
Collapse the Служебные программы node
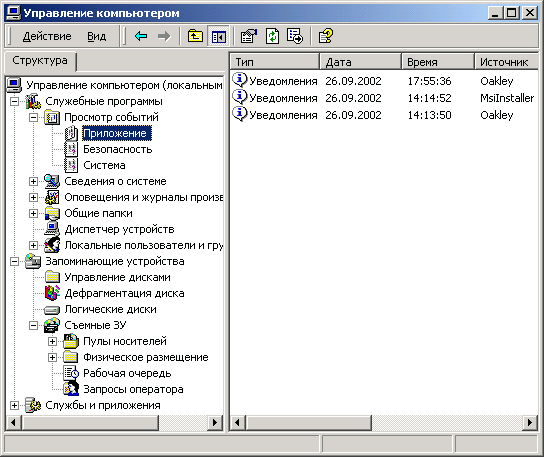14,101
